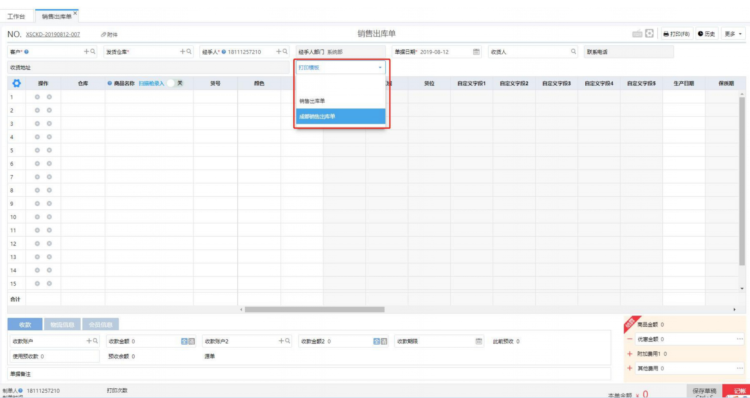Expand the 打印模板 dropdown arrow
The width and height of the screenshot is (750, 398).
click(380, 68)
